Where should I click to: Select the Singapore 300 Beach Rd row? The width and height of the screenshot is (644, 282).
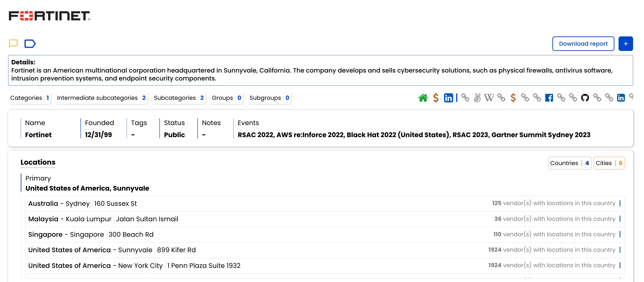coord(325,234)
